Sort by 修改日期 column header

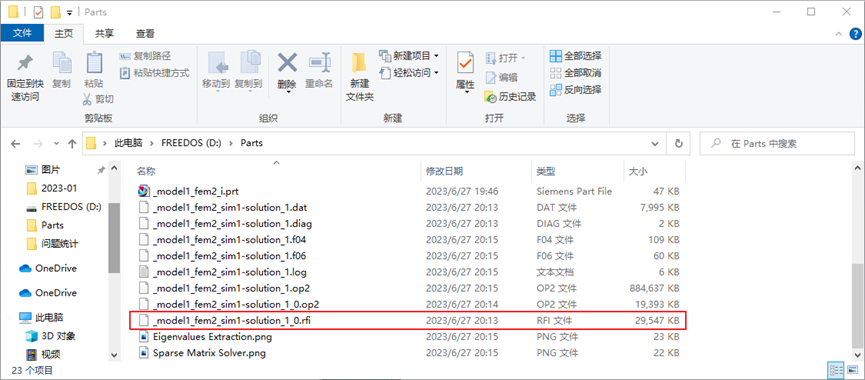(444, 172)
